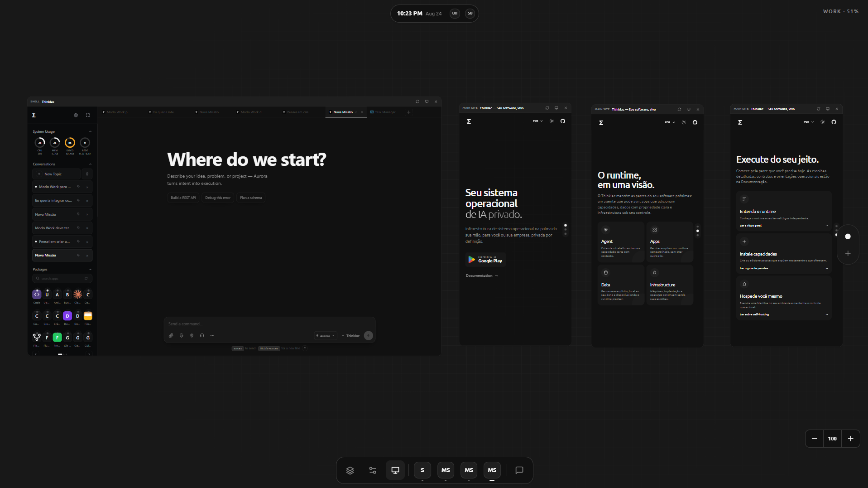The width and height of the screenshot is (868, 488).
Task: Click the chat bubble icon in bottom dock
Action: click(519, 470)
